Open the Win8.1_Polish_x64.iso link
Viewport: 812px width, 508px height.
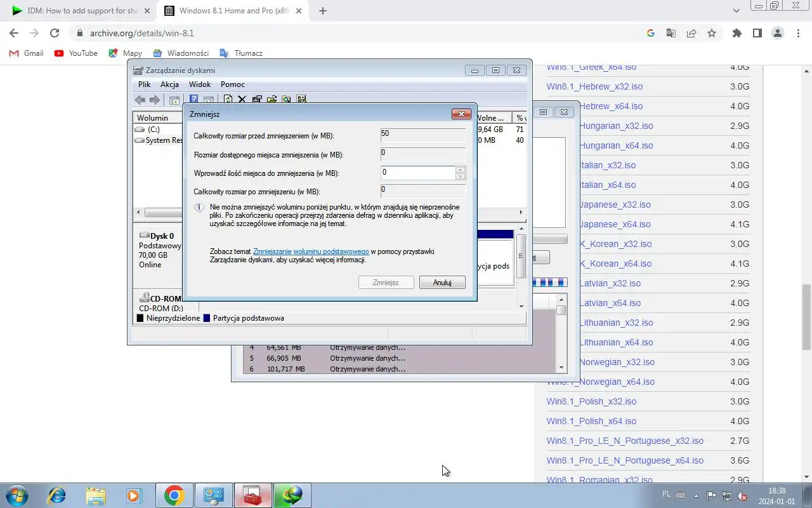pos(591,421)
